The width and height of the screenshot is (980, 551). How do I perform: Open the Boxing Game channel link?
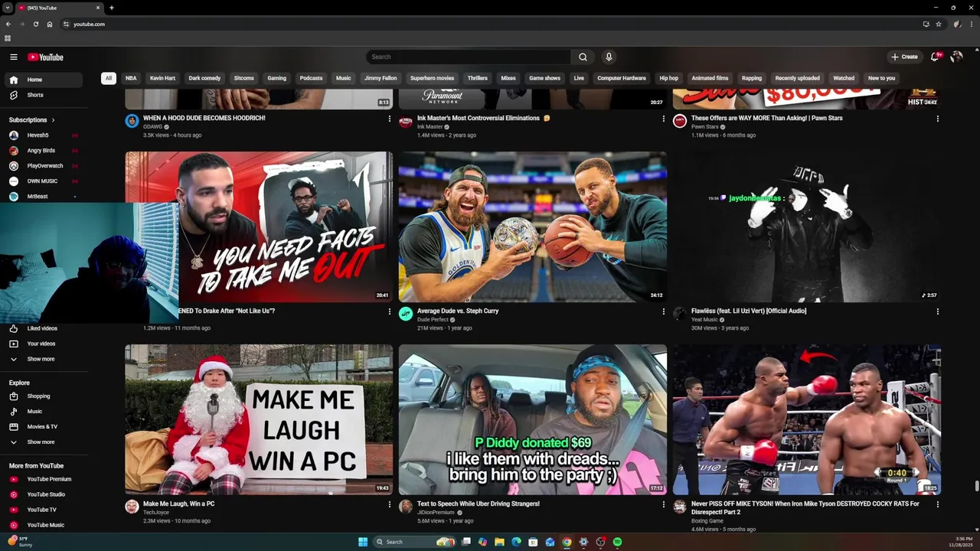707,521
